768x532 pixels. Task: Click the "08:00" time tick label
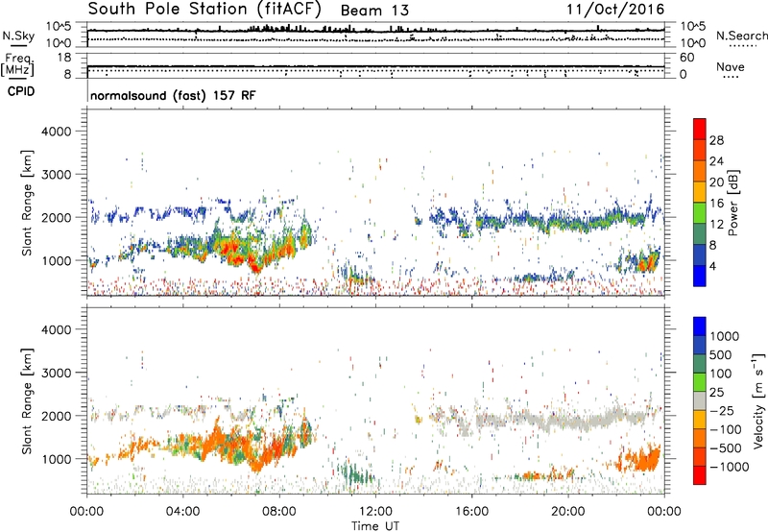[x=279, y=512]
